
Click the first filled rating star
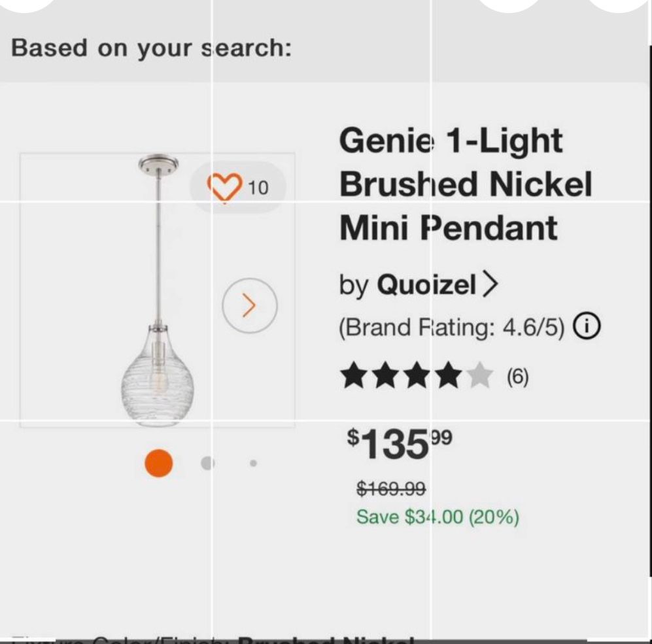pos(353,377)
